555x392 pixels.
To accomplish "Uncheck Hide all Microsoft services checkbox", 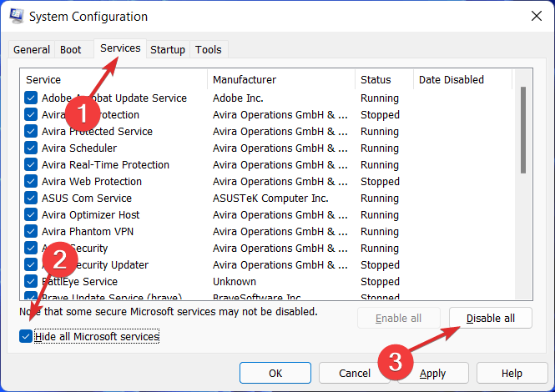I will pos(28,337).
